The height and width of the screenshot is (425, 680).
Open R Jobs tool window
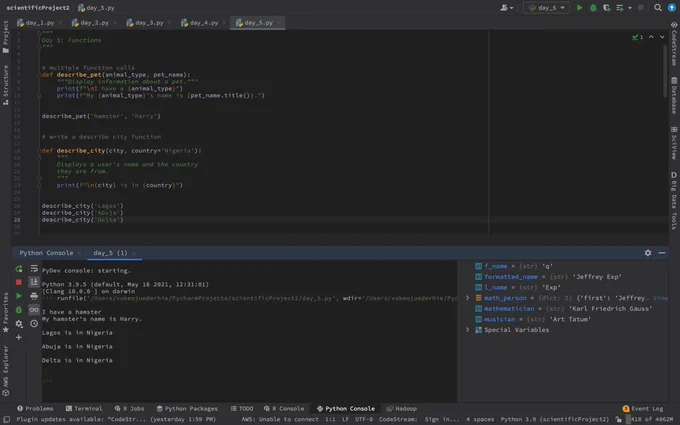tap(129, 409)
